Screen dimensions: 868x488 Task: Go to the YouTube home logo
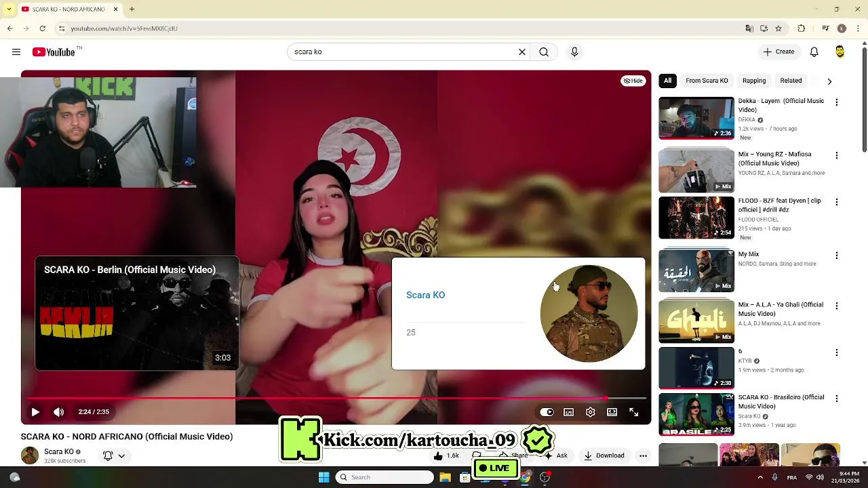pos(54,52)
